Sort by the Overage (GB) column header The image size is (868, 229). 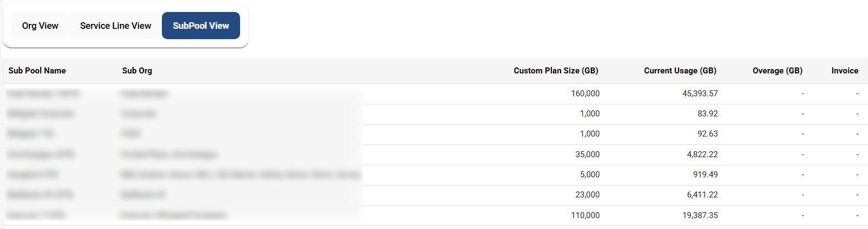(x=777, y=71)
